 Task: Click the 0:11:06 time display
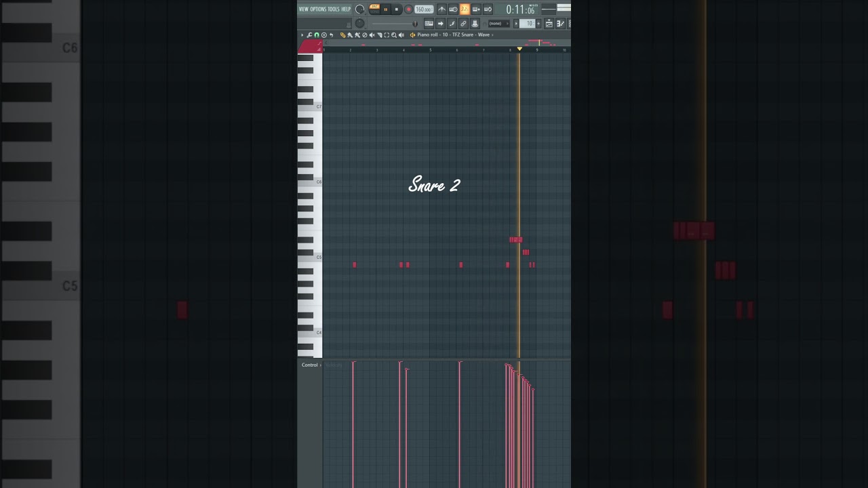pyautogui.click(x=520, y=9)
